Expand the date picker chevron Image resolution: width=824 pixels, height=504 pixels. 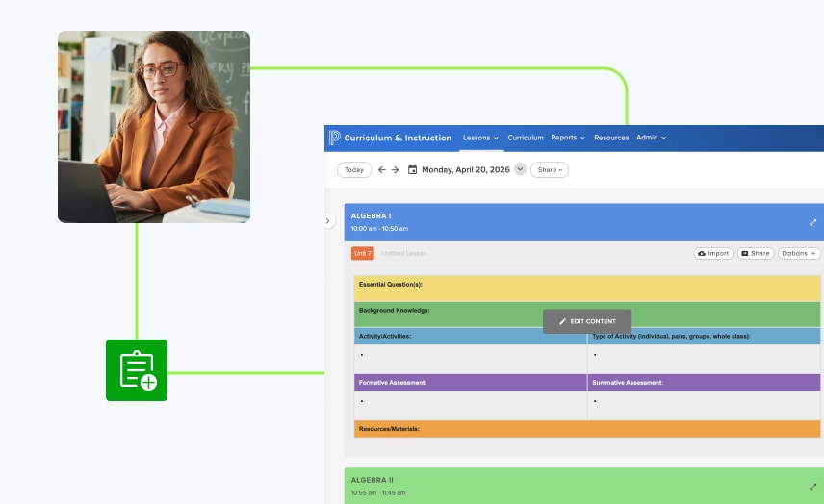pos(520,169)
